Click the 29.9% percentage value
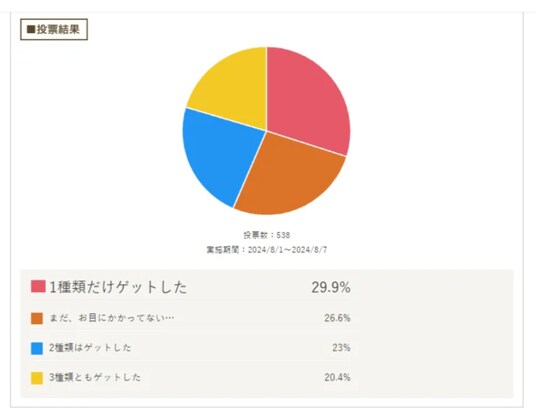This screenshot has width=536, height=419. [331, 287]
